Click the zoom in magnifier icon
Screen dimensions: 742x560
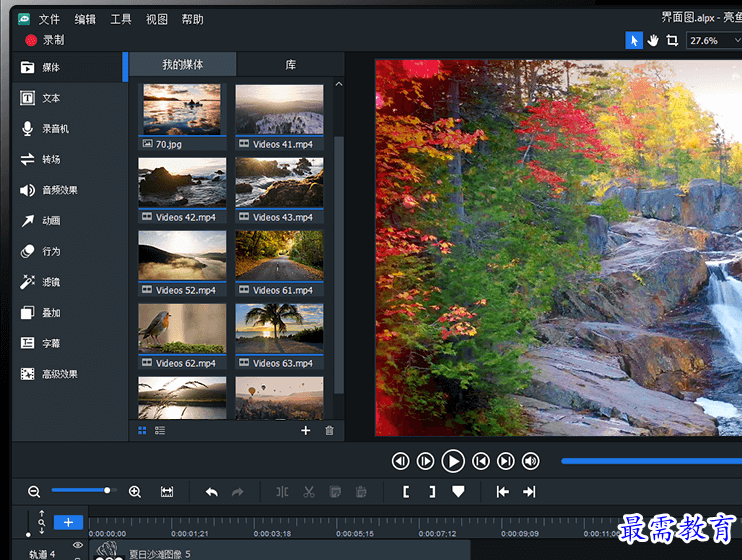pos(135,491)
